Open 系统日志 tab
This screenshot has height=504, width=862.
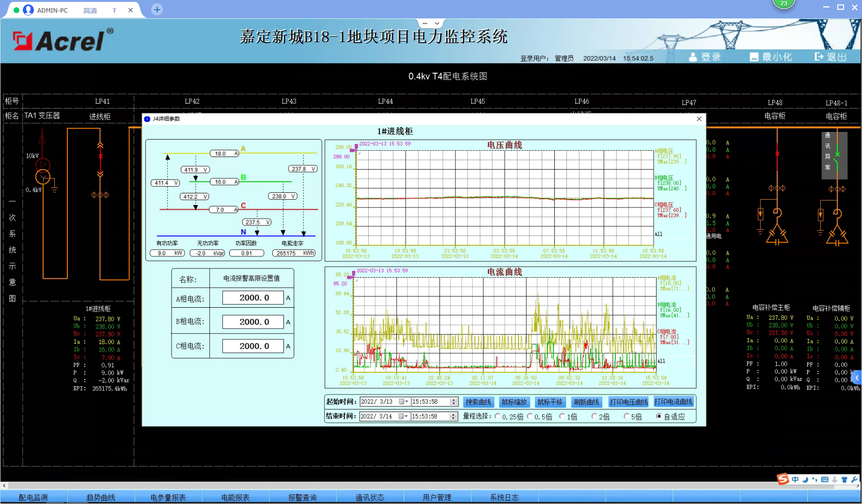pos(504,497)
